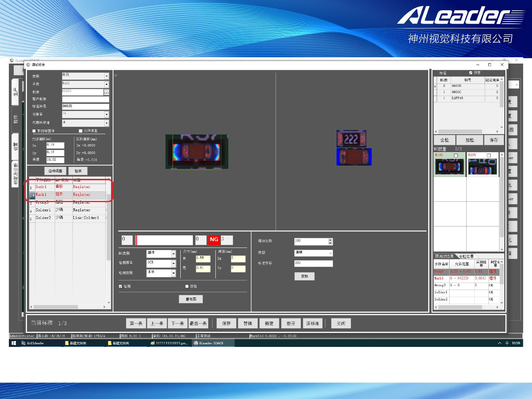Click the 缩放比例 stepper arrows
This screenshot has height=399, width=532.
pyautogui.click(x=331, y=242)
